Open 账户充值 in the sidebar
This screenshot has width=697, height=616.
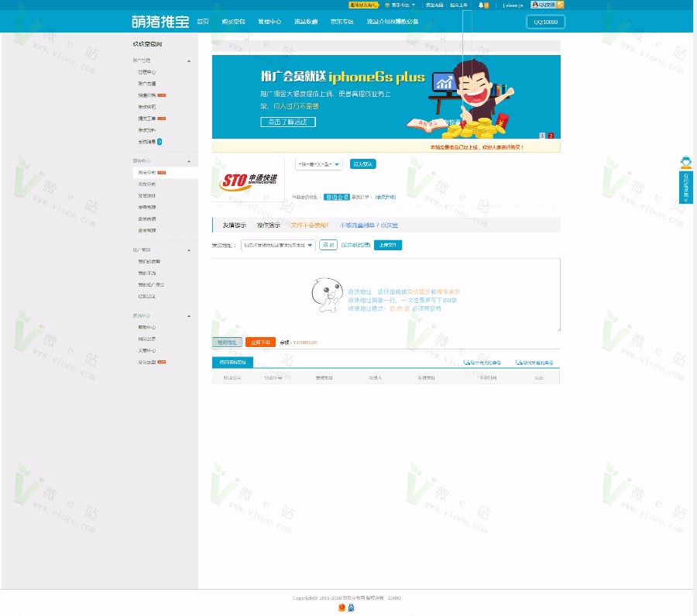tap(146, 84)
